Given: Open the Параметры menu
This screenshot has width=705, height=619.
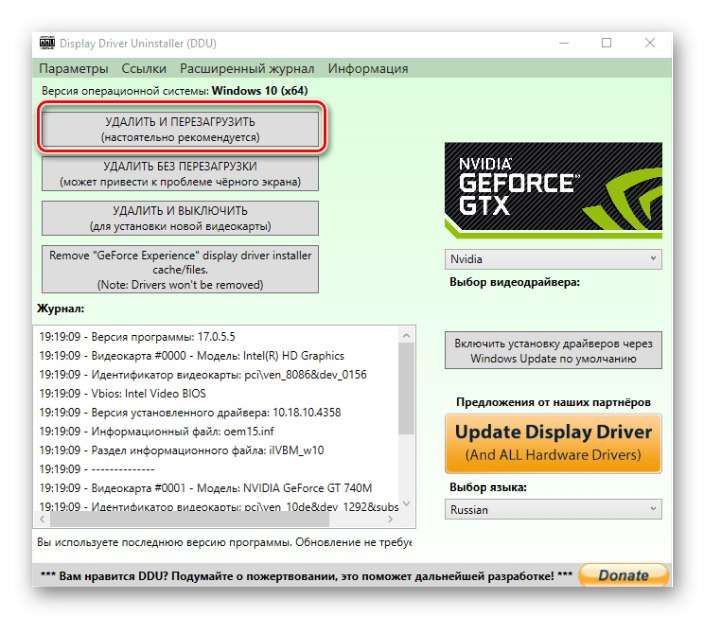Looking at the screenshot, I should click(74, 69).
